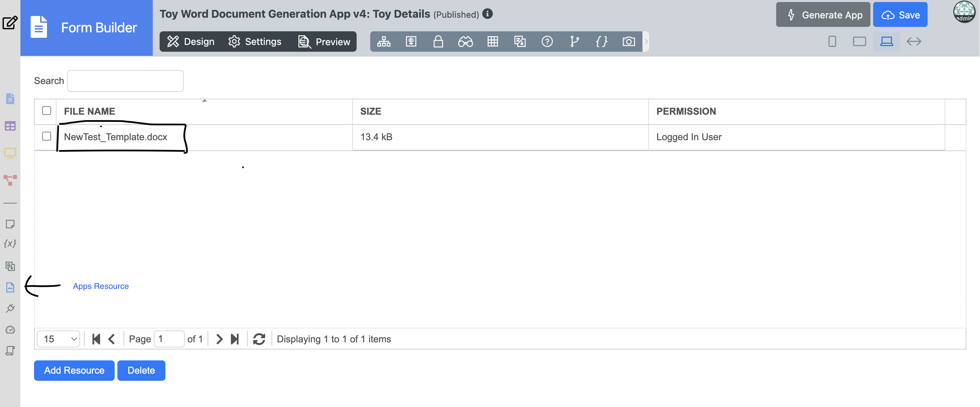
Task: Click the camera screenshot icon in toolbar
Action: (628, 42)
